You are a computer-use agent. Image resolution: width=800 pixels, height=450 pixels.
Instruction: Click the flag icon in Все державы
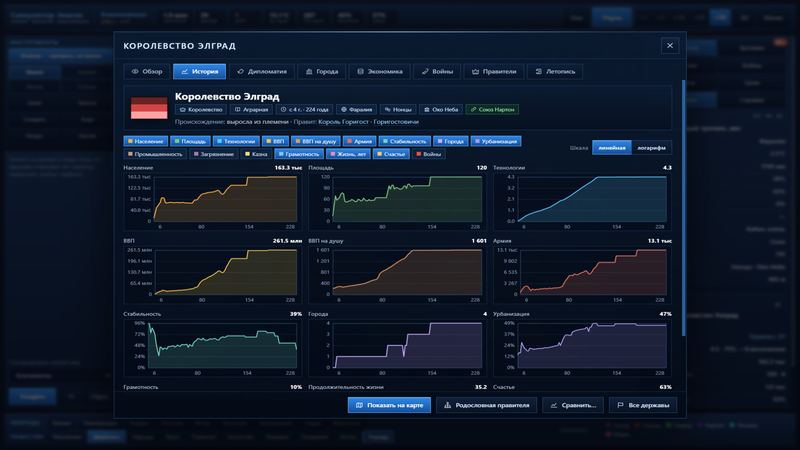(x=620, y=405)
